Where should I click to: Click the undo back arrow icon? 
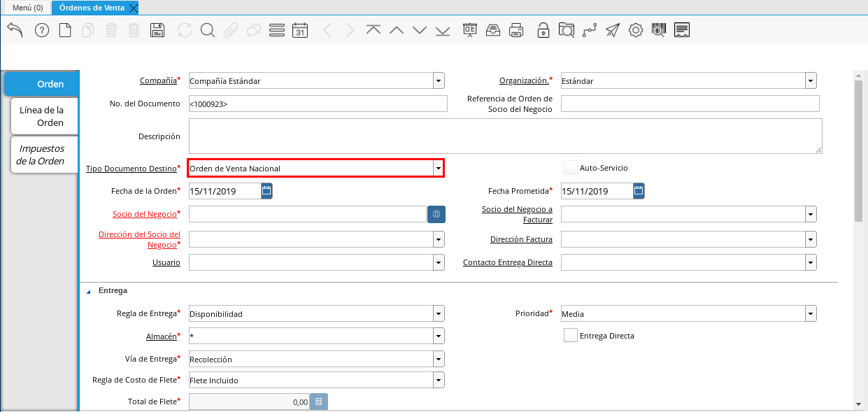click(x=15, y=30)
